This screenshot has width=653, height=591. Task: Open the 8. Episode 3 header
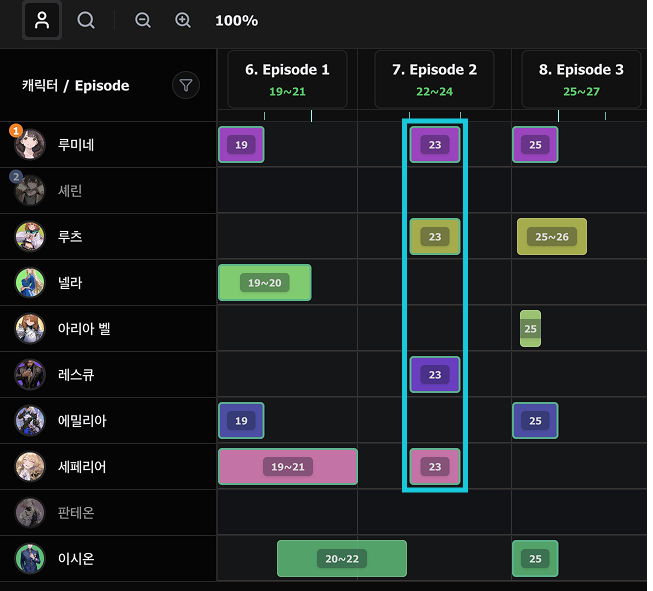[581, 80]
